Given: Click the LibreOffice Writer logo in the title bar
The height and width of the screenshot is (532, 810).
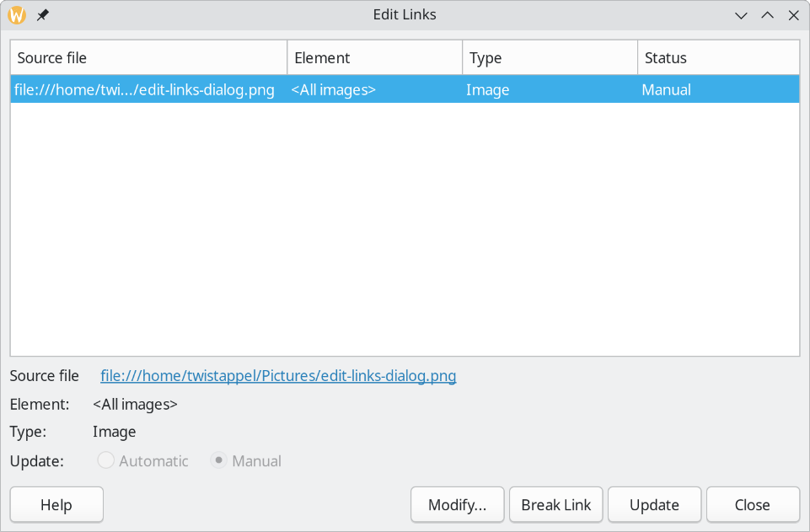Looking at the screenshot, I should [15, 14].
